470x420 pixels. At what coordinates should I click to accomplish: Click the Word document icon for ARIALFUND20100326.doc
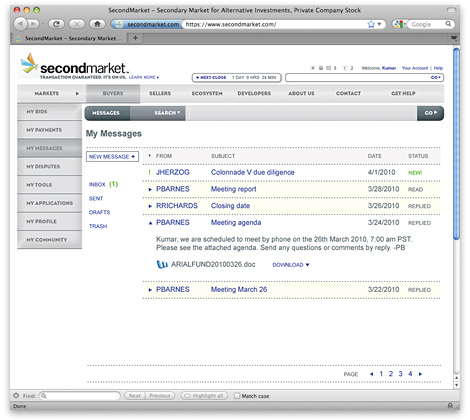pos(162,264)
